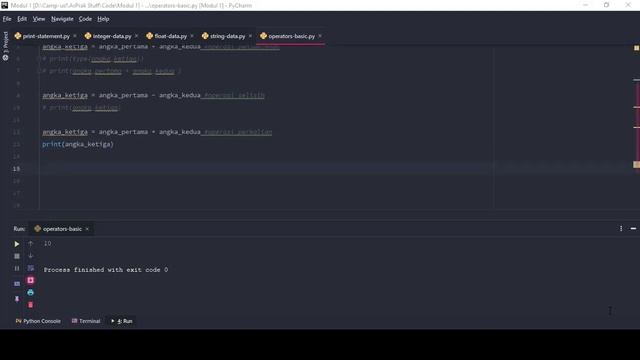Click the print(angka_ketiga) code line
640x360 pixels.
click(78, 144)
